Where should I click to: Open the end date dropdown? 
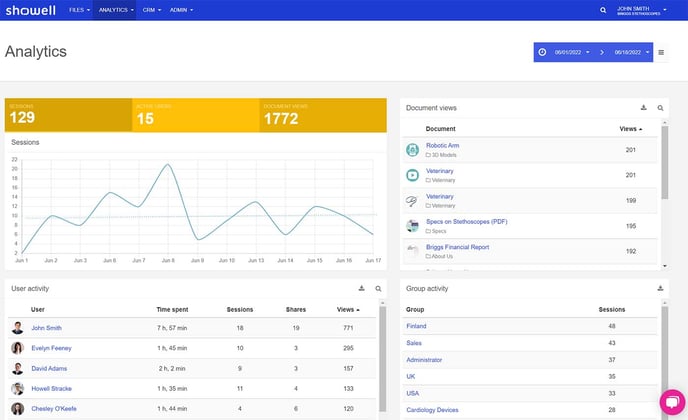(x=632, y=52)
